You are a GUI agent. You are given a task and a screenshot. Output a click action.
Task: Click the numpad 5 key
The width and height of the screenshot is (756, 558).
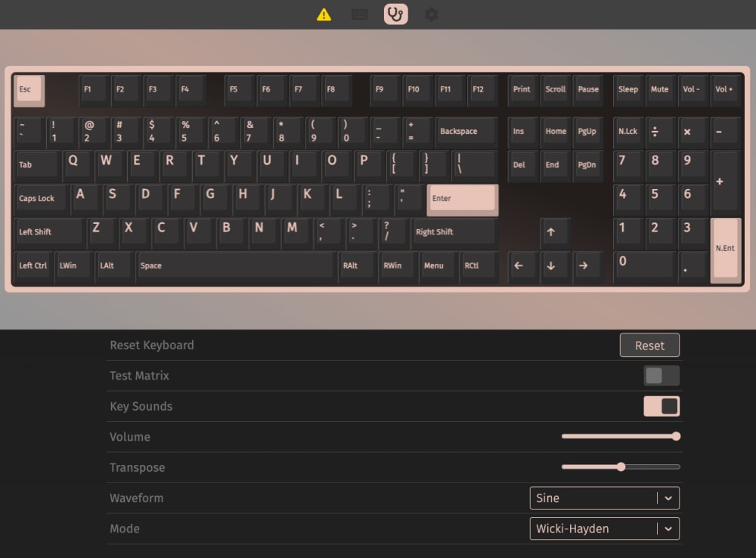click(x=660, y=200)
